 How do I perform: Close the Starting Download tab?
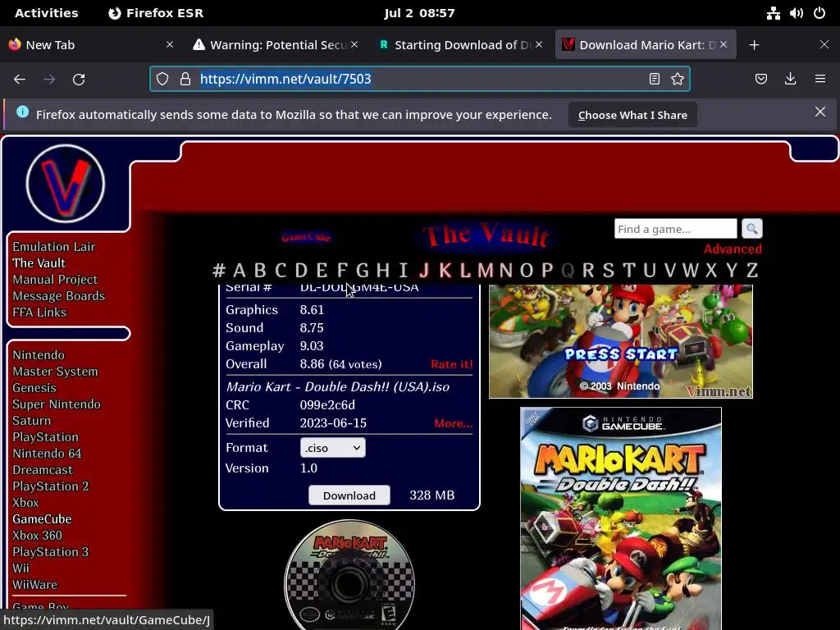[539, 45]
